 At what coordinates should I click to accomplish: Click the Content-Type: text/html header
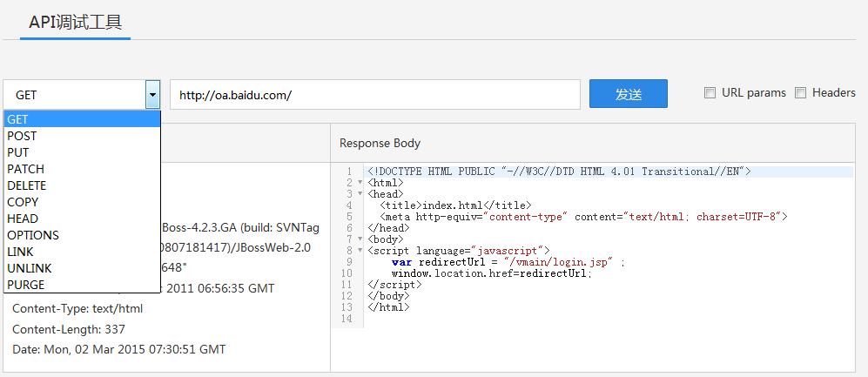coord(77,309)
